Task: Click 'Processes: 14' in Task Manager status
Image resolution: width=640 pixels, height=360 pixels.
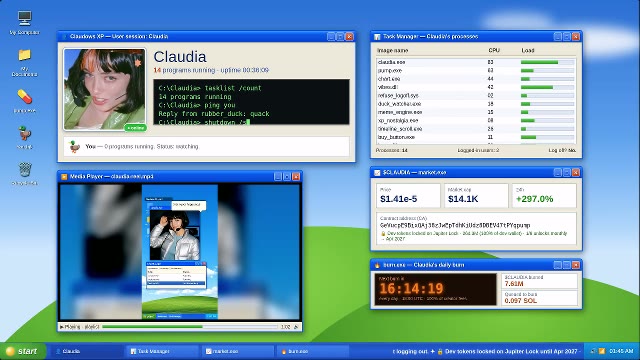Action: click(x=391, y=151)
